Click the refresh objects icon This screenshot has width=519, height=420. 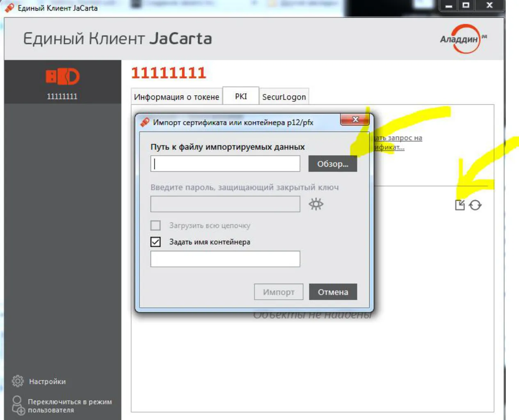pyautogui.click(x=475, y=205)
